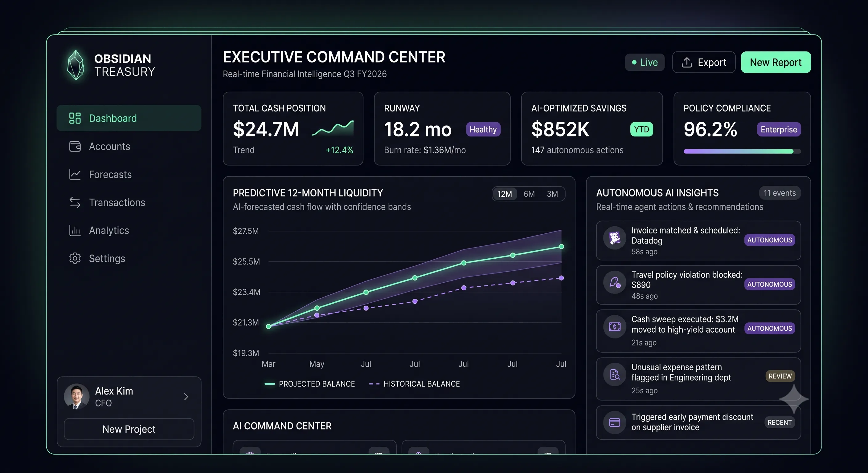Click the Datadog invoice icon
Screen dimensions: 868x473
tap(615, 238)
